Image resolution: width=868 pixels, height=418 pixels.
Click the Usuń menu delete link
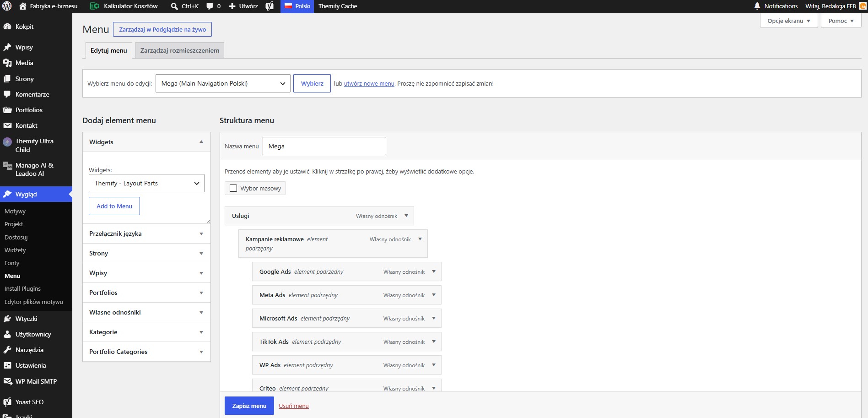tap(294, 406)
